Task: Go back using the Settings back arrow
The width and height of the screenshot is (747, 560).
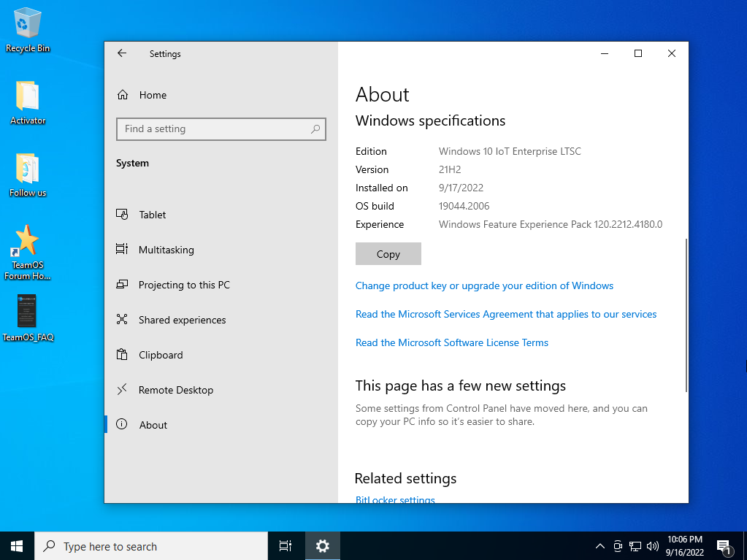Action: pos(122,53)
